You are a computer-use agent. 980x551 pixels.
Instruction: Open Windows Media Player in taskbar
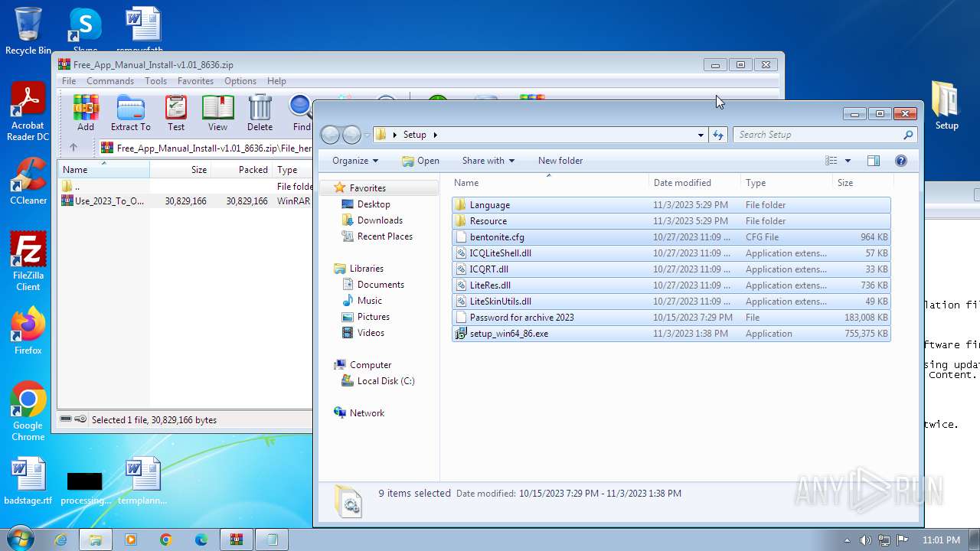point(130,540)
